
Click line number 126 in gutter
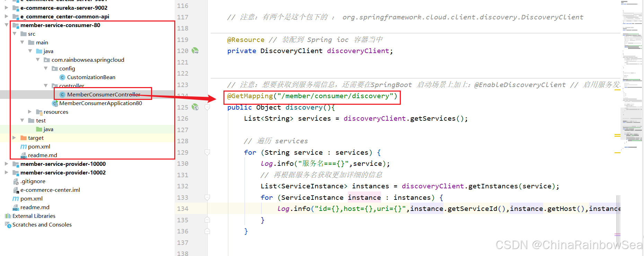coord(183,119)
